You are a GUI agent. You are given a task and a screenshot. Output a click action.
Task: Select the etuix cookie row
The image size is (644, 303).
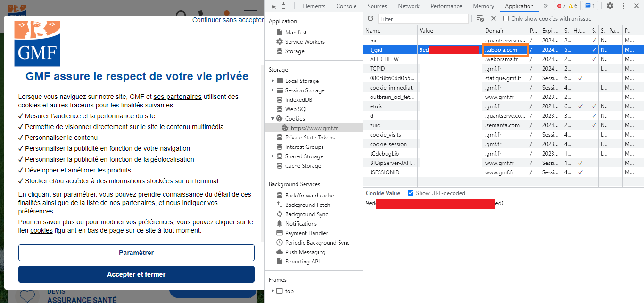(504, 106)
